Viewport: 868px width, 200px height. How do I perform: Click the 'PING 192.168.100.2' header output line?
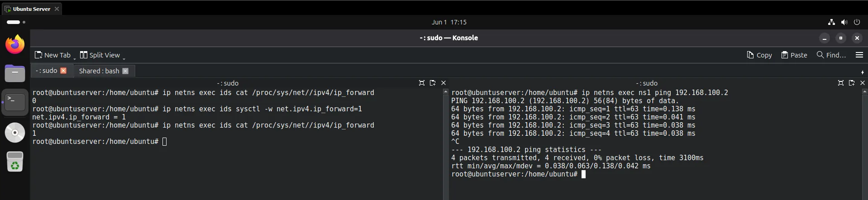click(565, 101)
